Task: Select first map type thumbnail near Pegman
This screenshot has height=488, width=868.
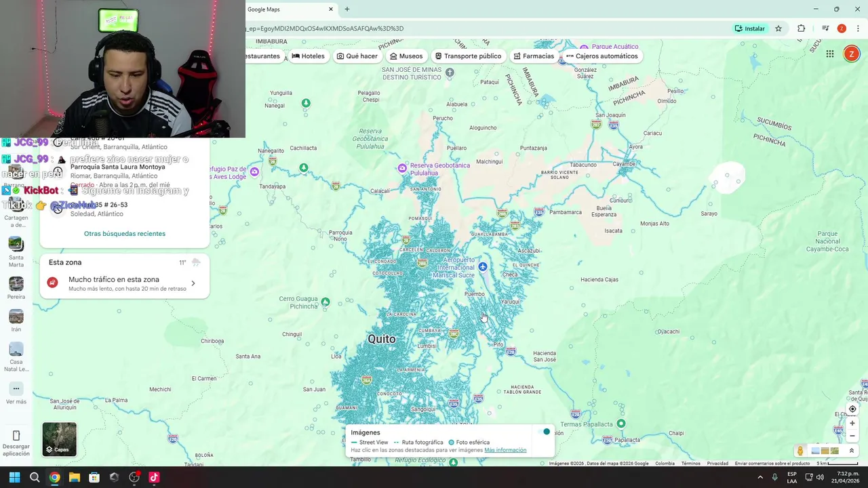Action: (x=815, y=451)
